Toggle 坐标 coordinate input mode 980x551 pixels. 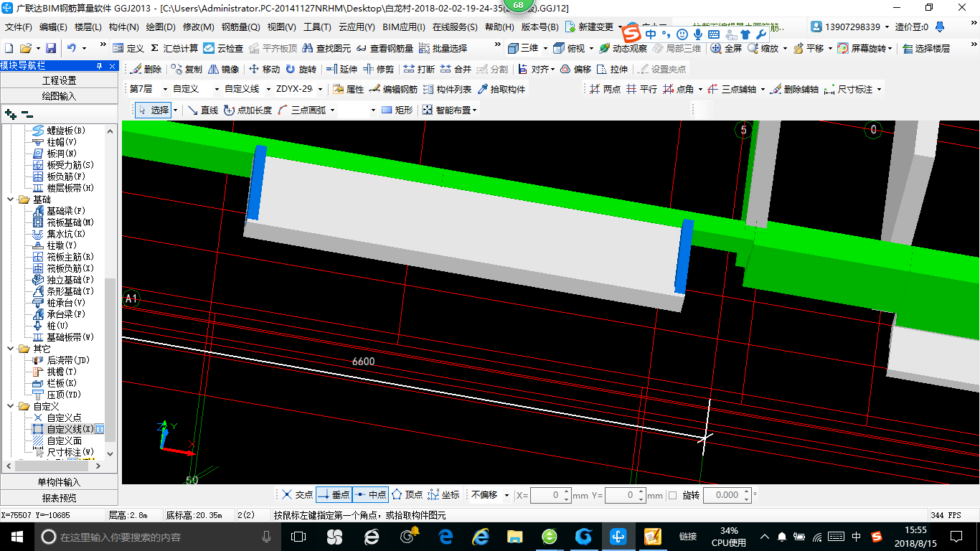[443, 495]
